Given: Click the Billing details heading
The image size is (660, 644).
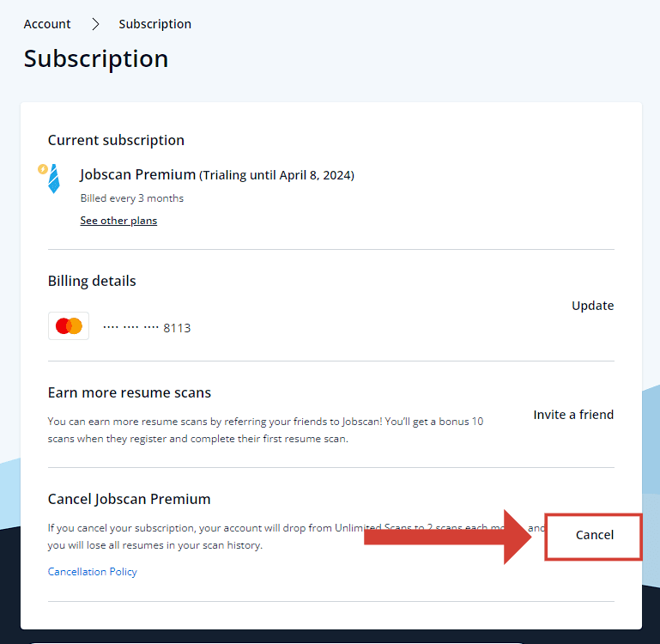Looking at the screenshot, I should pos(92,281).
